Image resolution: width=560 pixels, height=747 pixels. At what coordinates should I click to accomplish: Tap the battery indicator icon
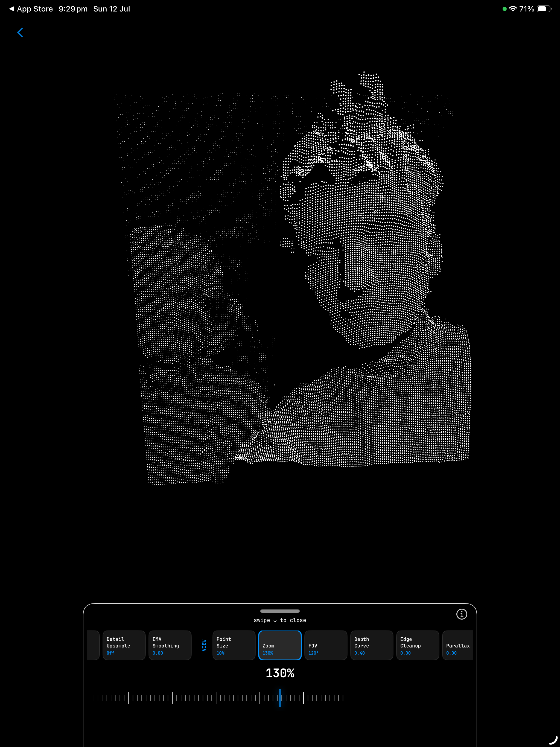[544, 9]
